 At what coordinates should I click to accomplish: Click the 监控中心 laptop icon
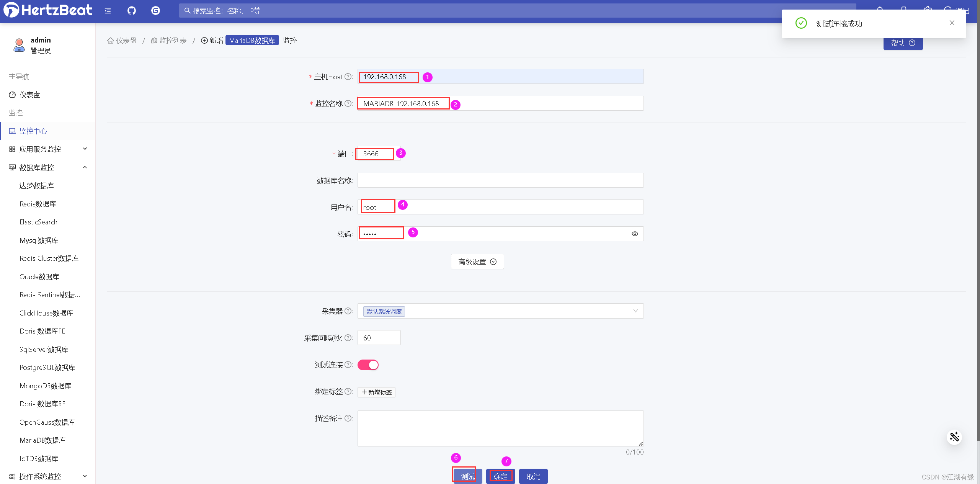pyautogui.click(x=12, y=131)
